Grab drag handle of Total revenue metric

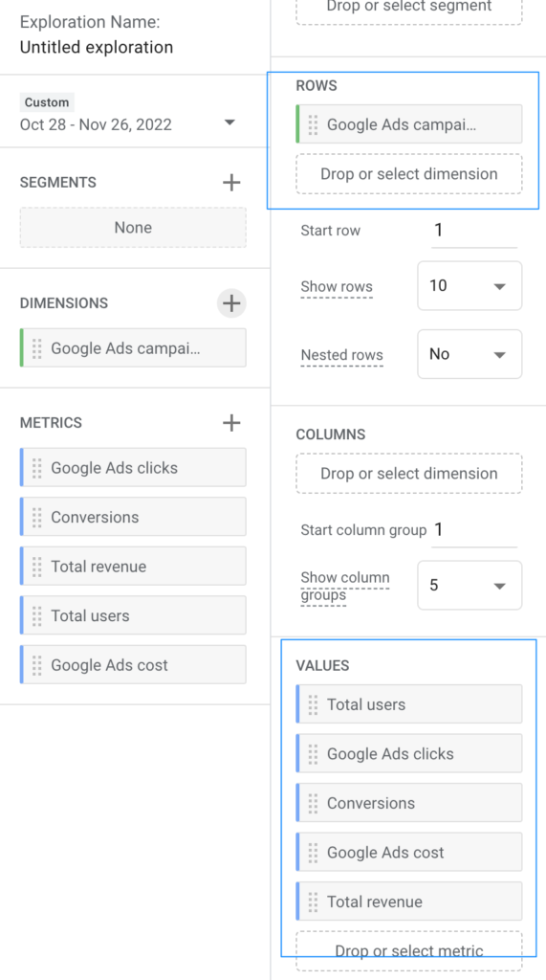coord(37,567)
